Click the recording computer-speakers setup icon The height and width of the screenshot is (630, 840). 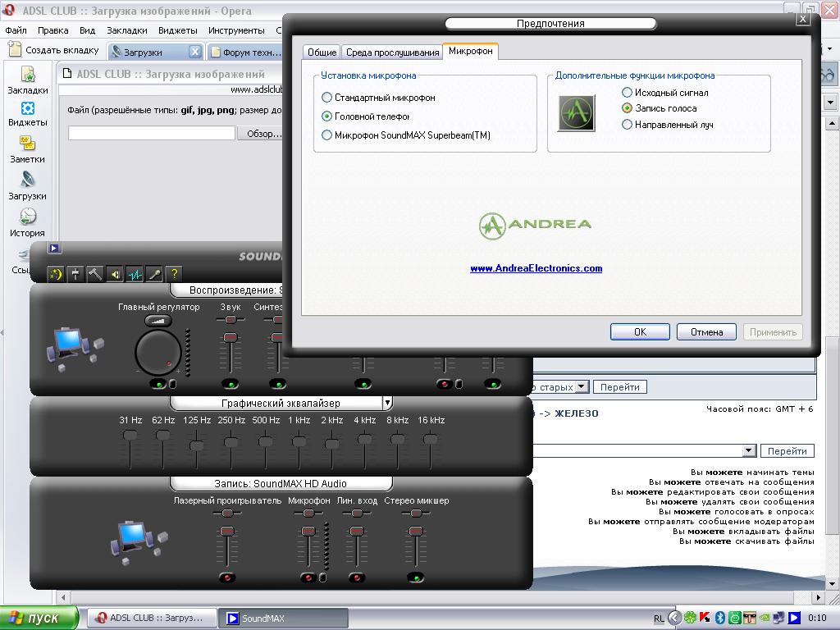138,542
